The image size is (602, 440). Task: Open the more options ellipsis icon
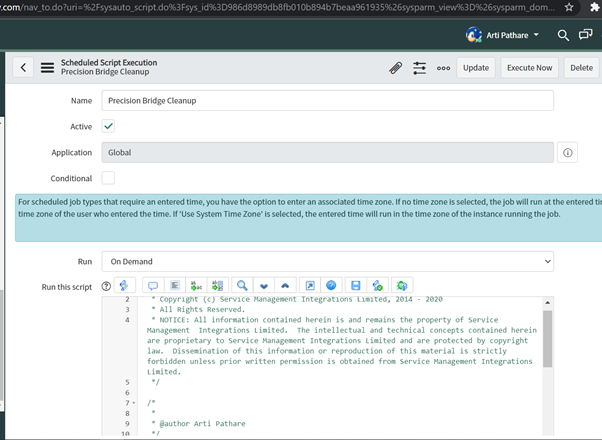[x=443, y=68]
